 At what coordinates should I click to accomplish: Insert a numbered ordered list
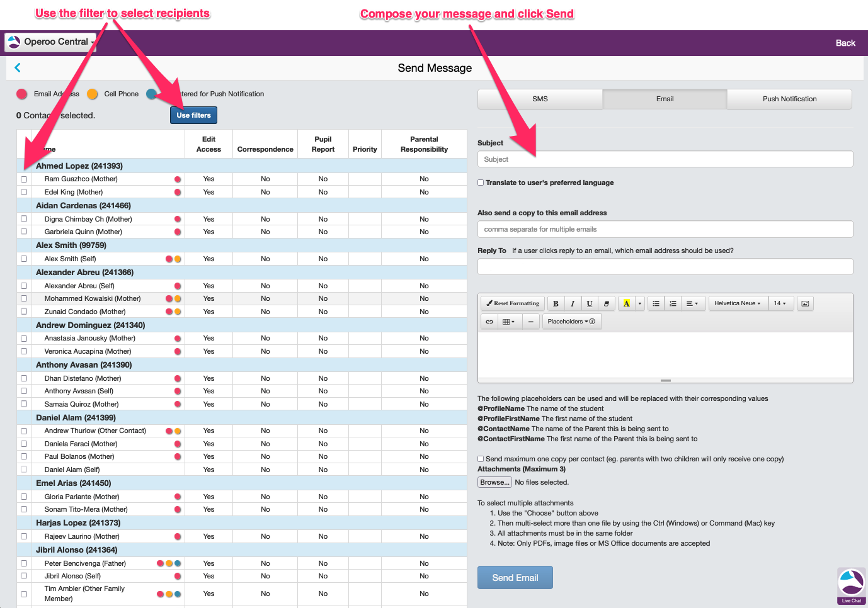point(673,303)
